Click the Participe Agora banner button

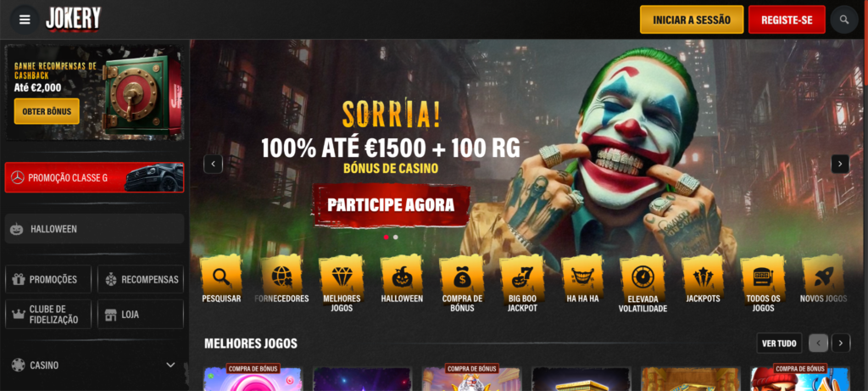391,205
